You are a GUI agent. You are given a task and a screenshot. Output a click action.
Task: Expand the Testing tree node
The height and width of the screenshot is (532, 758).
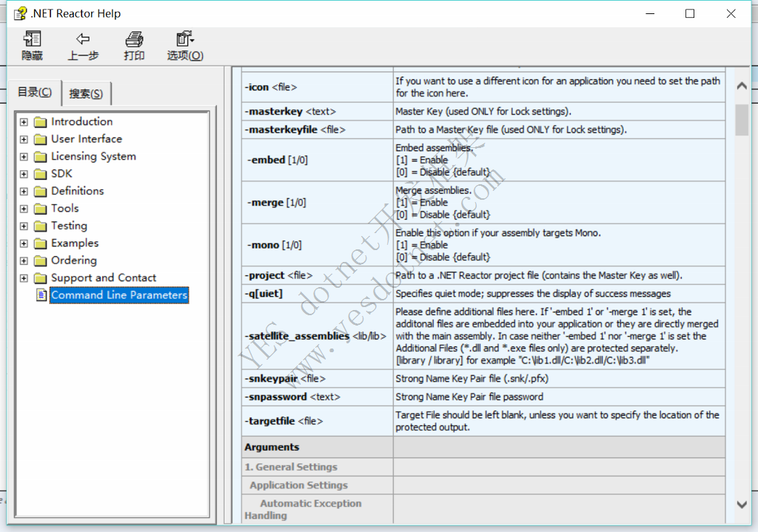[24, 226]
